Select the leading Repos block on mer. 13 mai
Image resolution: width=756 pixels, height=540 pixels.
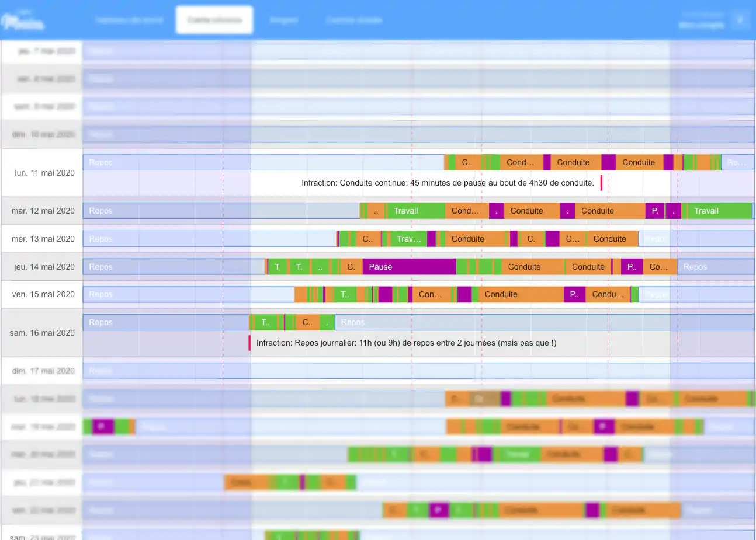(x=210, y=239)
